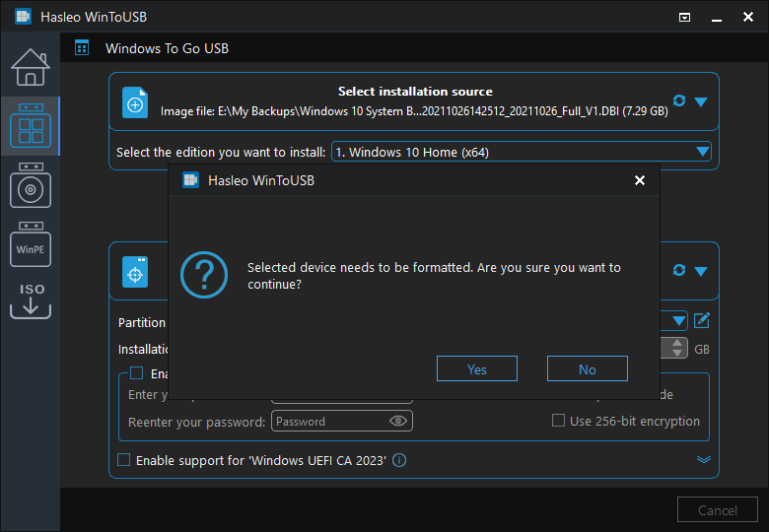
Task: Expand advanced options double chevron
Action: coord(704,459)
